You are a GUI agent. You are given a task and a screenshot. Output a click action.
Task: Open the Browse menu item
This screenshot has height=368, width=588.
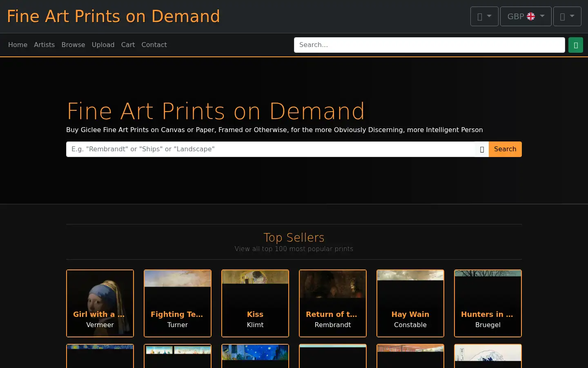point(73,45)
